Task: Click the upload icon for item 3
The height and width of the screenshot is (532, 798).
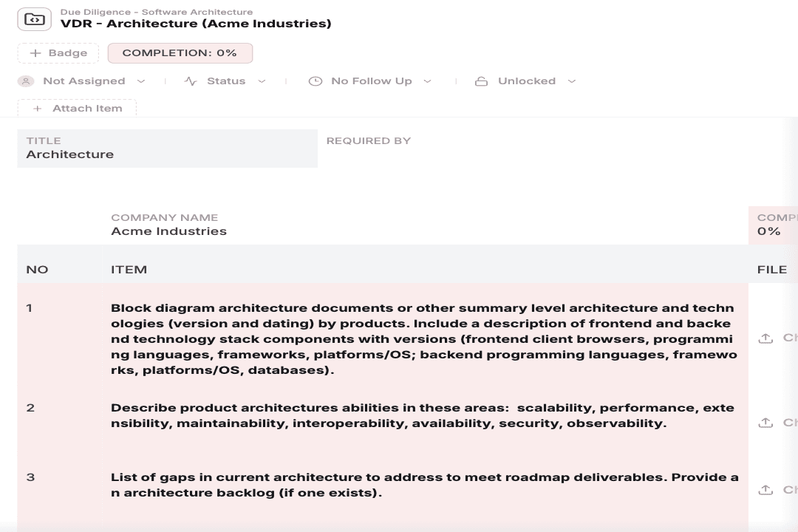Action: click(765, 490)
